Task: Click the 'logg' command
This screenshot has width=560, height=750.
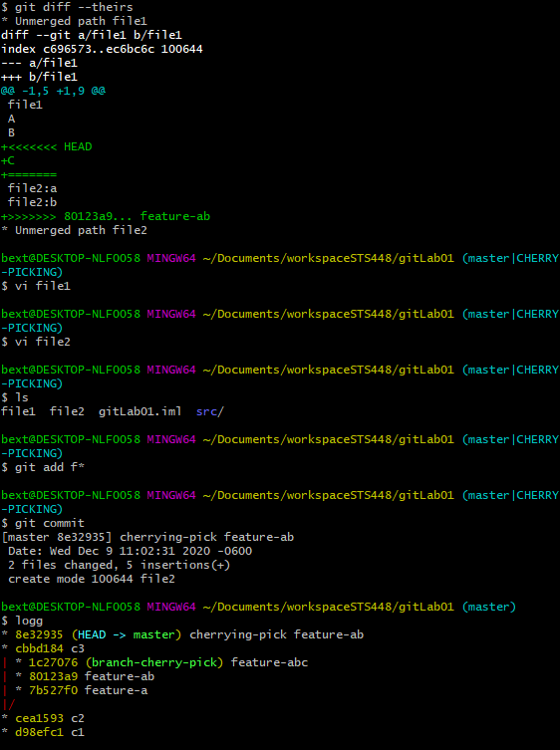Action: pyautogui.click(x=29, y=621)
